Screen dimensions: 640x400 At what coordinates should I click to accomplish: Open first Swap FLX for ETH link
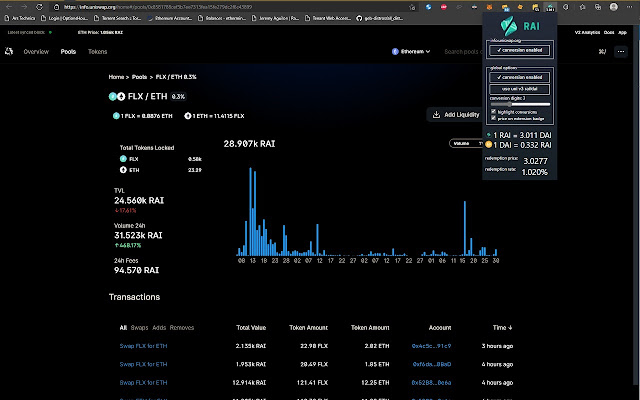143,345
